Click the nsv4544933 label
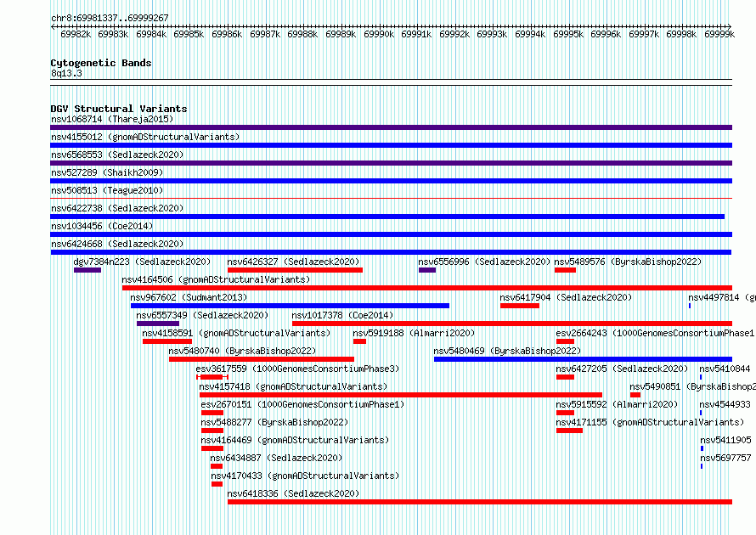 [x=725, y=404]
